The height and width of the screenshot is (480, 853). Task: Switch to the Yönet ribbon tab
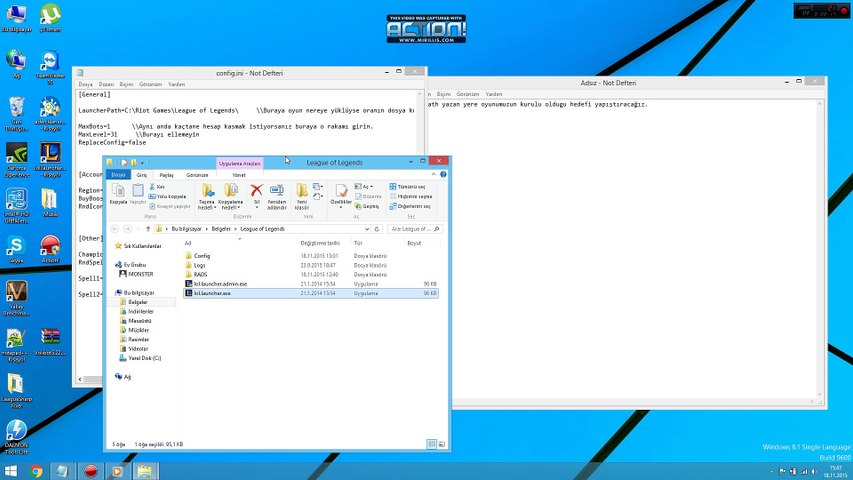click(239, 175)
